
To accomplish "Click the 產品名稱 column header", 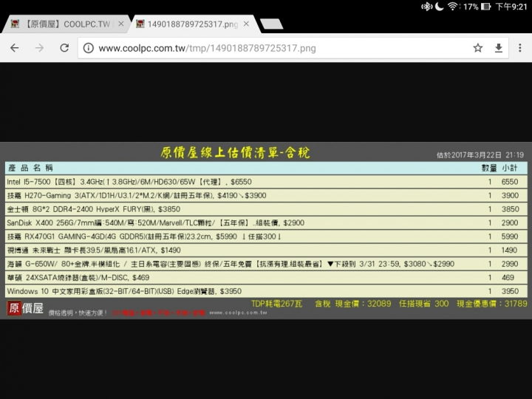I will click(30, 168).
